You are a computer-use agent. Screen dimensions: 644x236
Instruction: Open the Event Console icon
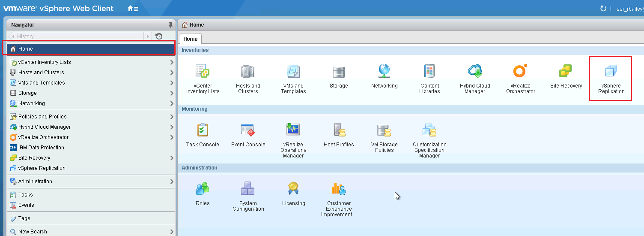click(x=248, y=130)
